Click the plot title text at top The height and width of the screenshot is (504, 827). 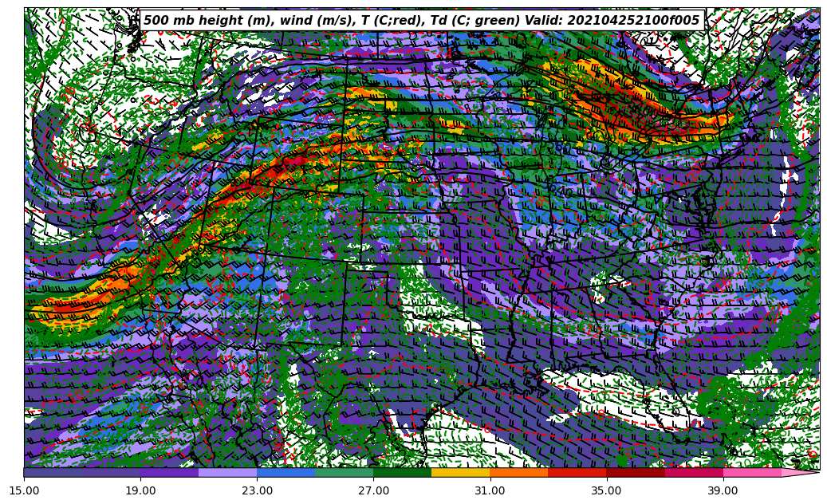421,21
